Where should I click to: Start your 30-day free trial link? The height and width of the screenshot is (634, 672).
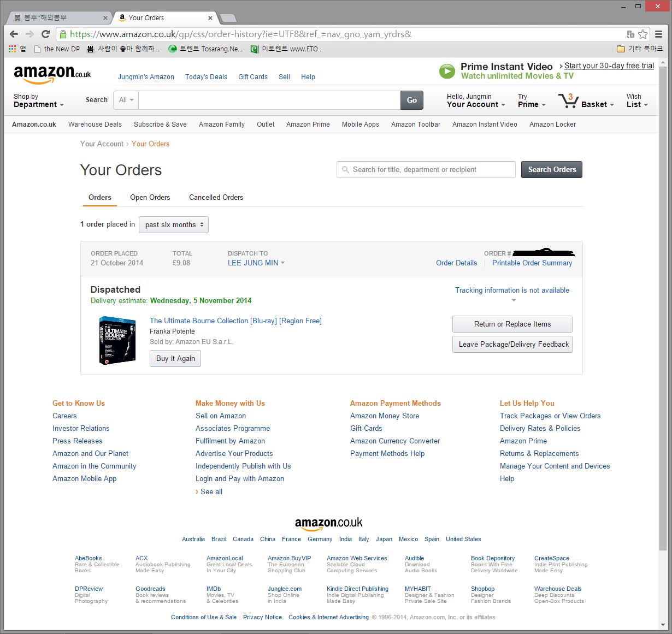tap(609, 66)
